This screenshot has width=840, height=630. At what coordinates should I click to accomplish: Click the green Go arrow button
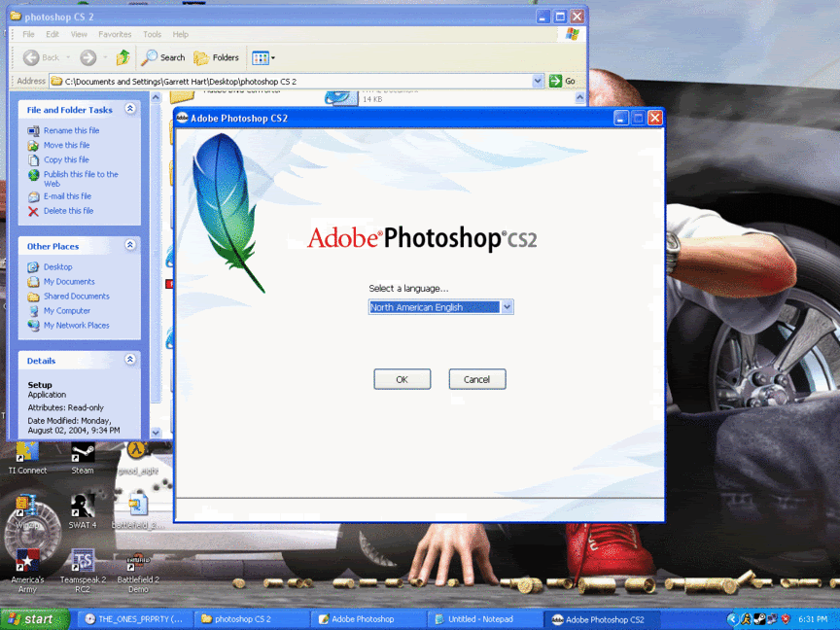(x=555, y=81)
